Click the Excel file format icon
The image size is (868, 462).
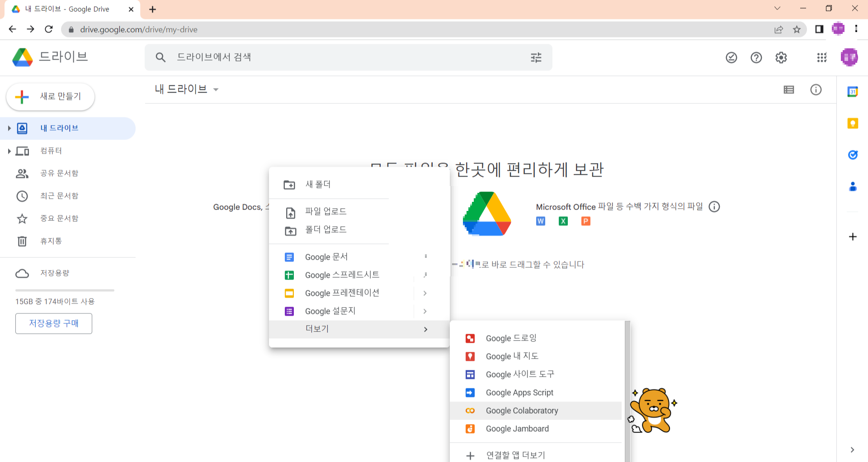coord(563,221)
